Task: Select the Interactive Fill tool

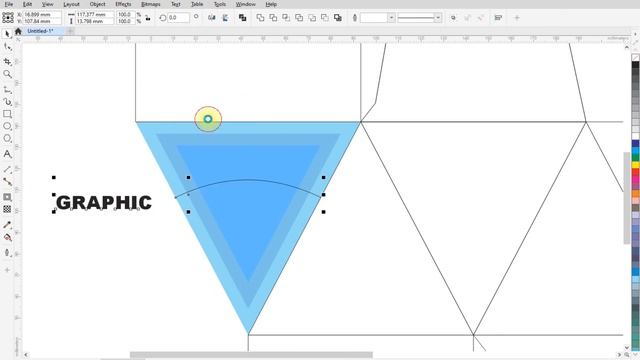Action: [x=7, y=238]
